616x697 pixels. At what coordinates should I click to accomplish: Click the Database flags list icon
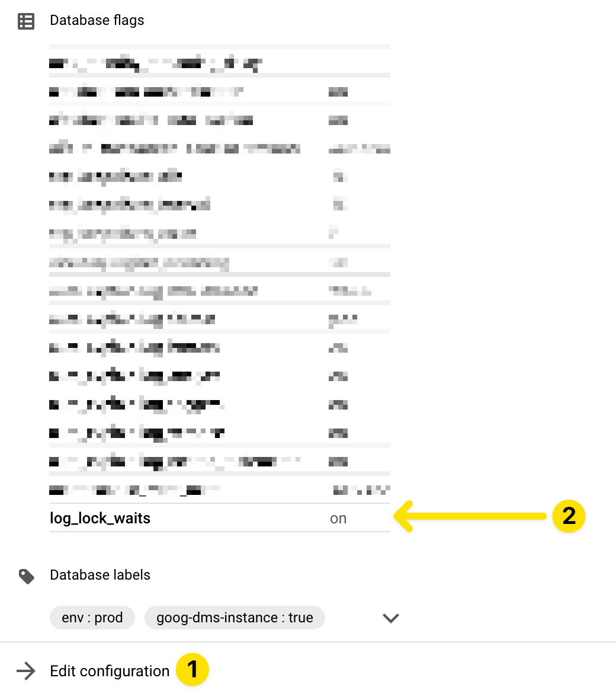(26, 21)
